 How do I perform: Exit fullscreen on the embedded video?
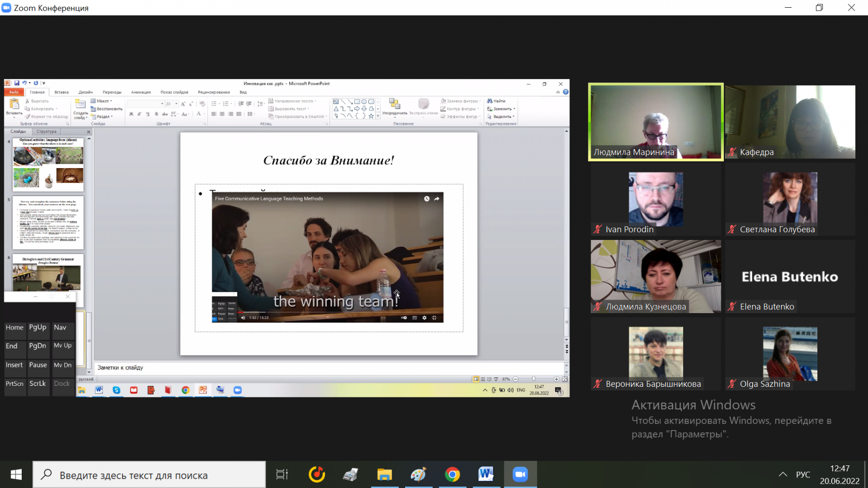tap(434, 317)
